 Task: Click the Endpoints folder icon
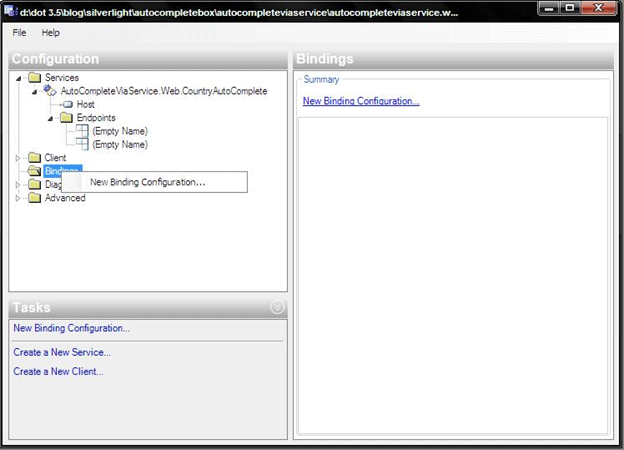pos(66,117)
